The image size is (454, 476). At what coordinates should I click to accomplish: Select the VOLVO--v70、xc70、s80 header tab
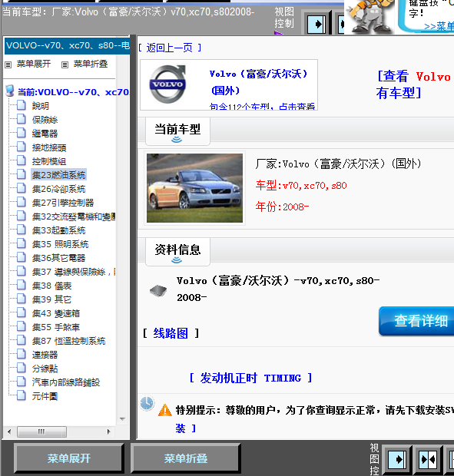pyautogui.click(x=67, y=46)
